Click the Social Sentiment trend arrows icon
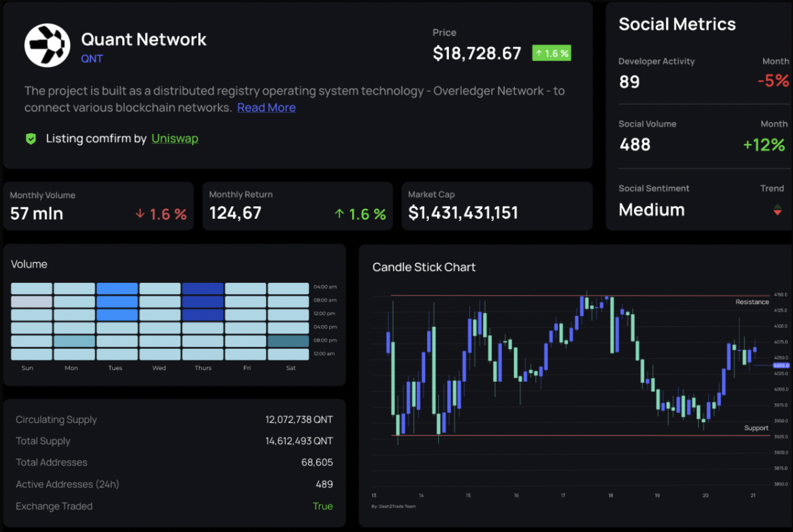Screen dimensions: 793x532 (x=777, y=209)
